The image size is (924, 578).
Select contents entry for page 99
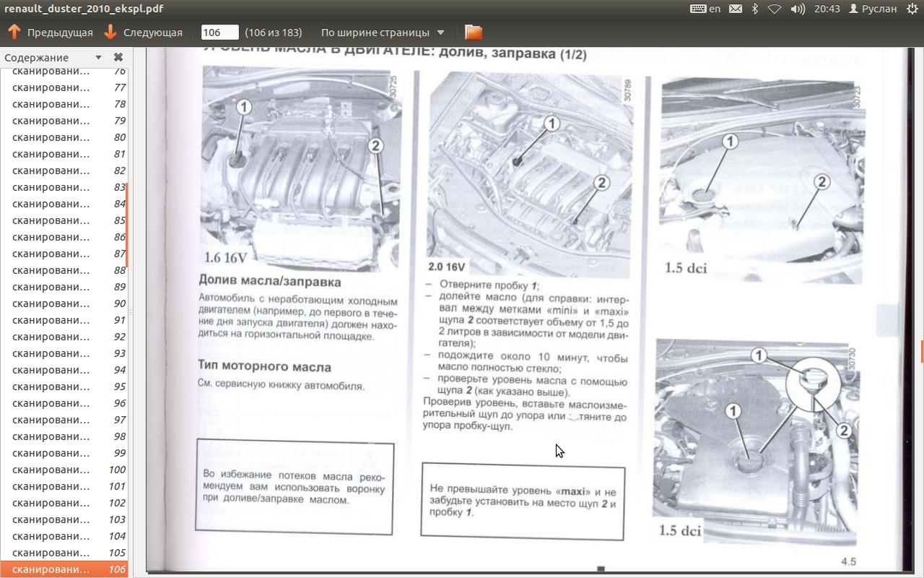click(x=64, y=453)
